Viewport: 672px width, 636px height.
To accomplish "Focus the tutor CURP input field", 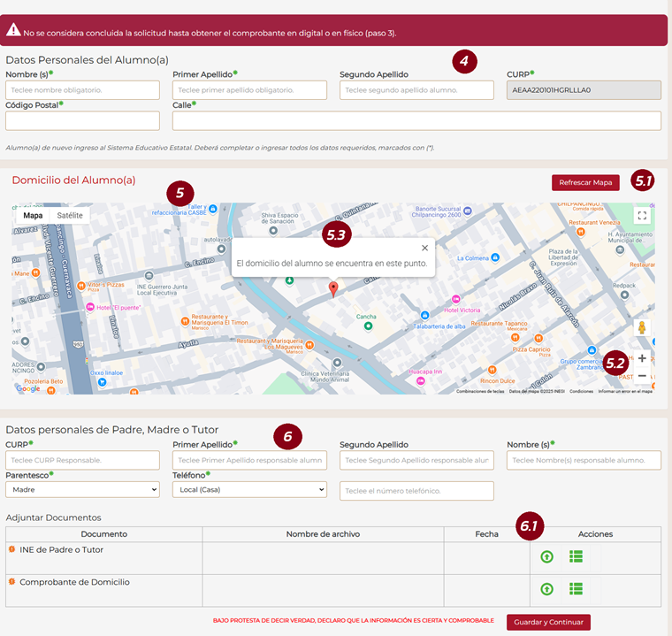I will click(x=82, y=460).
